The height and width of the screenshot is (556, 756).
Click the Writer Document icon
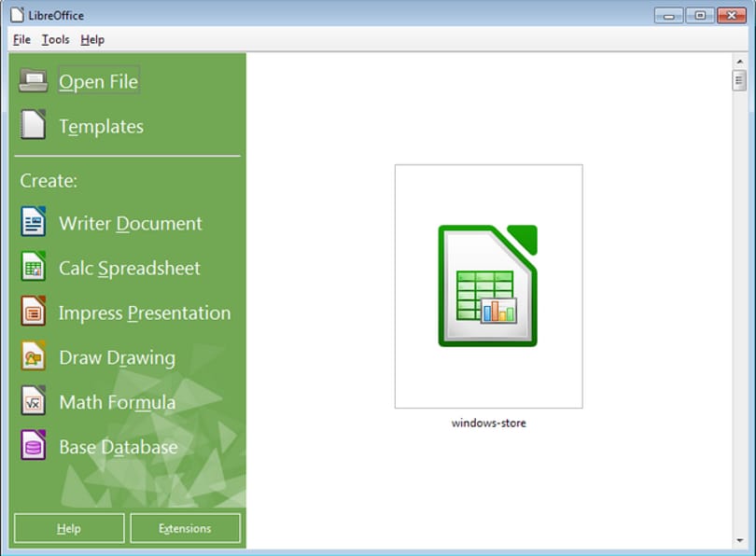click(34, 221)
